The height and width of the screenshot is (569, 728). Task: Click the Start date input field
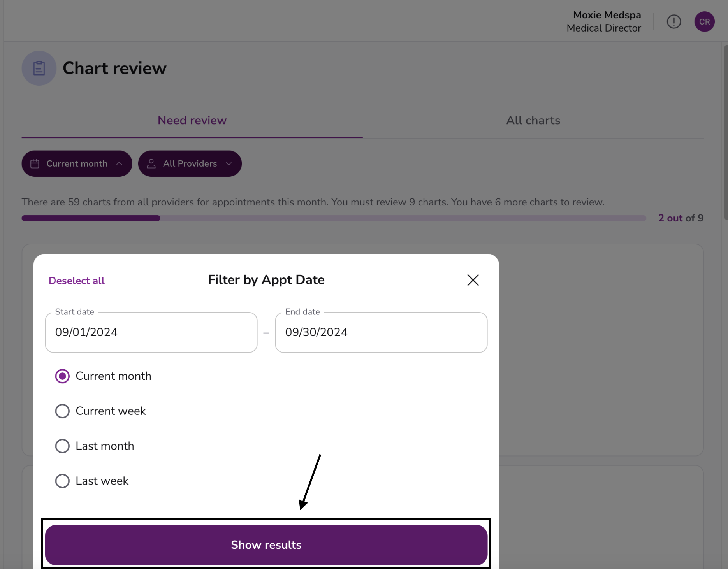pos(151,332)
